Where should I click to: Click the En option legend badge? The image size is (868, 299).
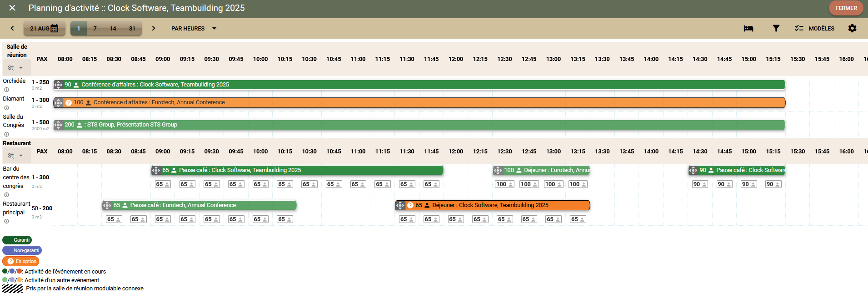click(21, 261)
